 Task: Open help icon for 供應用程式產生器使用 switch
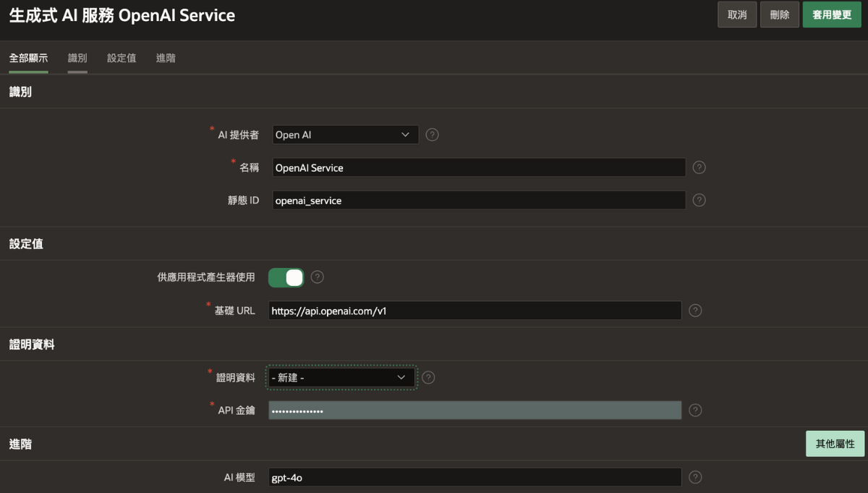tap(317, 277)
